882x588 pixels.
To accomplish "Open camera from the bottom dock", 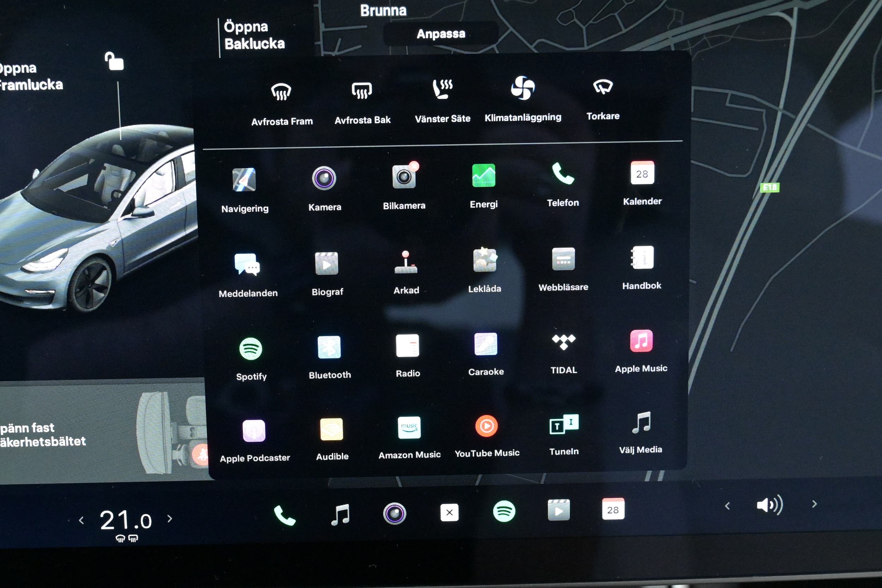I will click(x=394, y=513).
